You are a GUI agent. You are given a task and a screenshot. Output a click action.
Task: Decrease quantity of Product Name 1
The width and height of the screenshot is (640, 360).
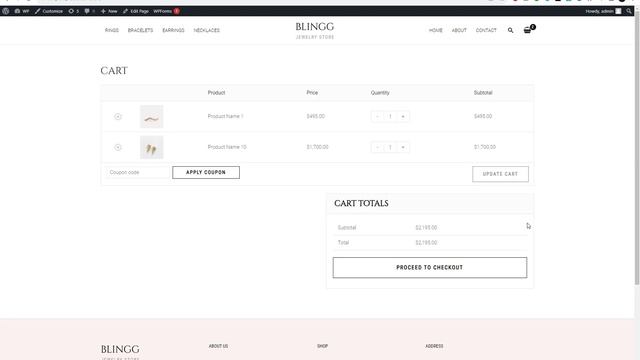coord(377,117)
